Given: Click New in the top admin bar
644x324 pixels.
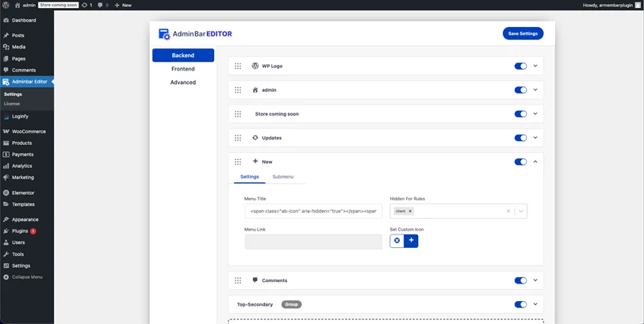Looking at the screenshot, I should click(x=123, y=6).
